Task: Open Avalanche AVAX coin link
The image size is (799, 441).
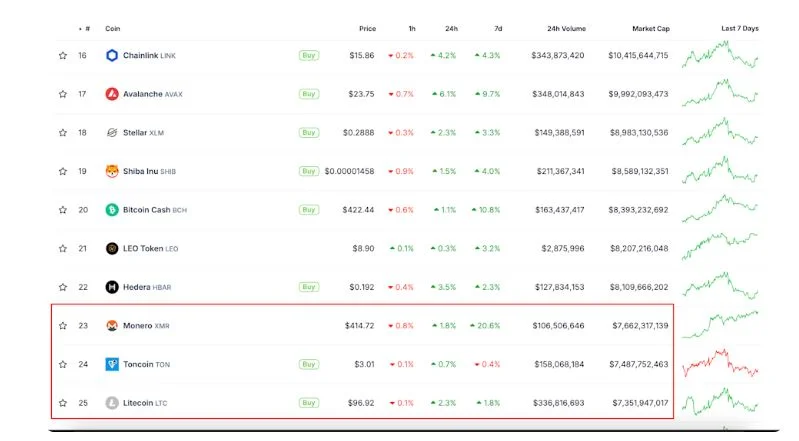Action: tap(153, 94)
